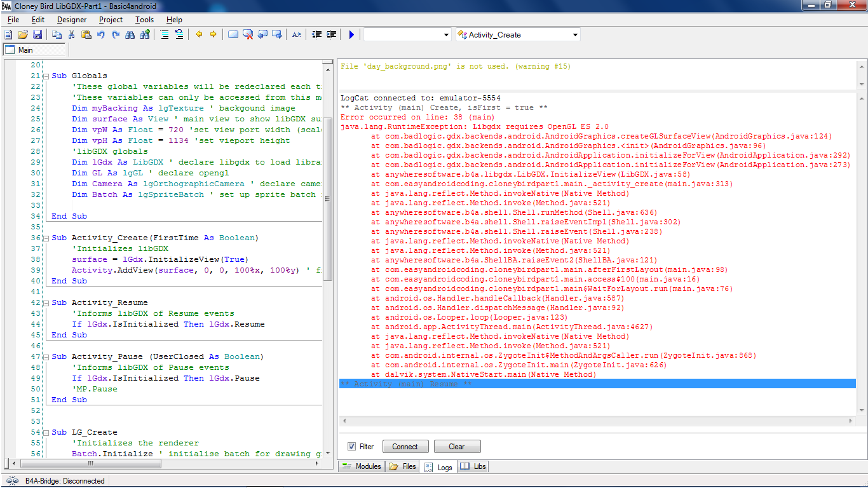
Task: Run the project with blue play icon
Action: pyautogui.click(x=351, y=34)
